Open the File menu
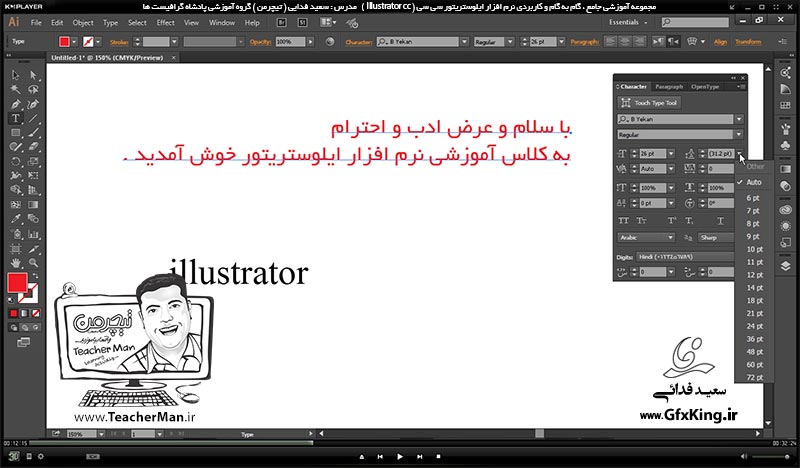The image size is (800, 468). point(36,22)
